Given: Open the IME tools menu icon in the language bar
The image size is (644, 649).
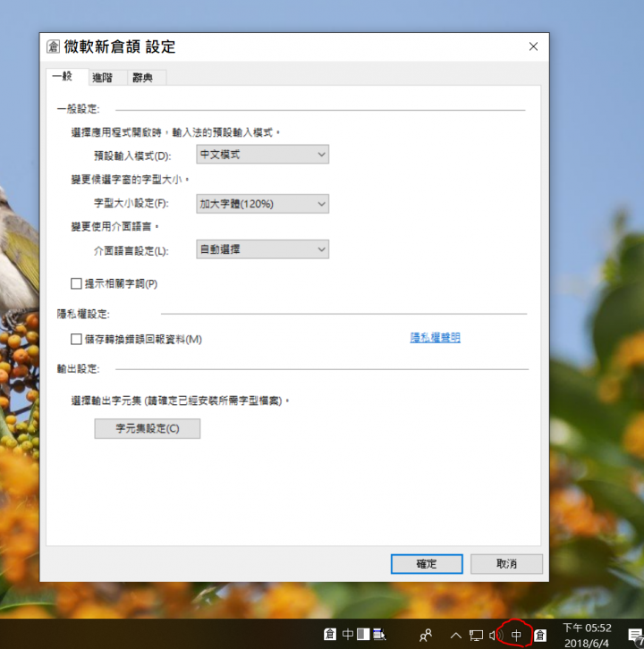Looking at the screenshot, I should tap(379, 634).
